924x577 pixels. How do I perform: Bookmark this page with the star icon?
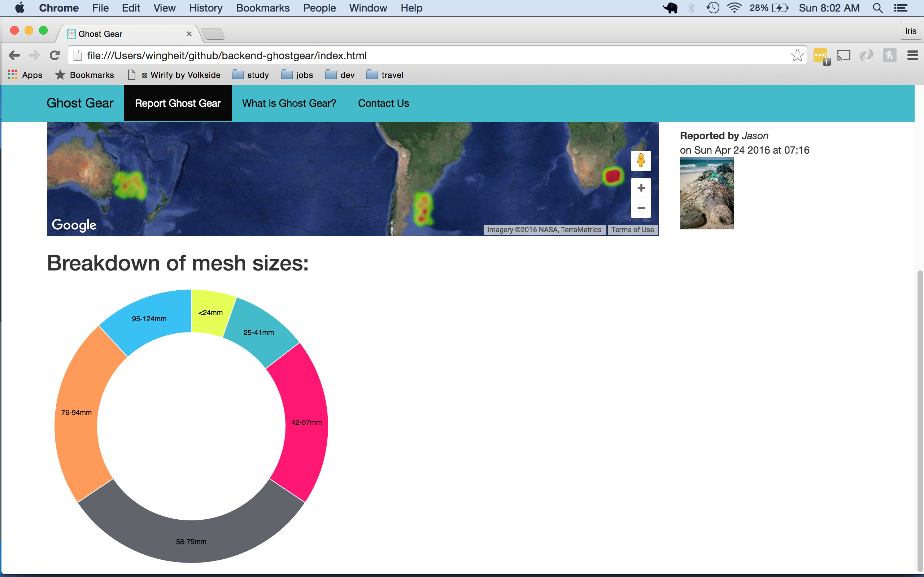tap(797, 56)
